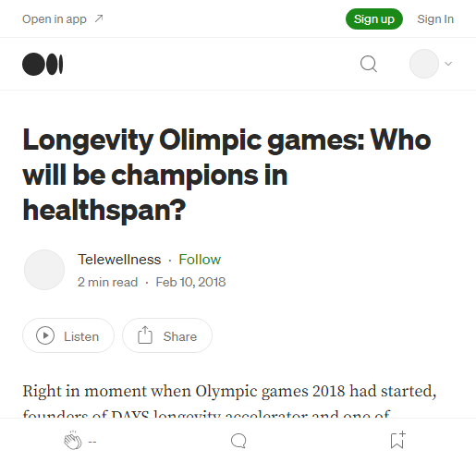Click the clap hands icon

tap(73, 440)
